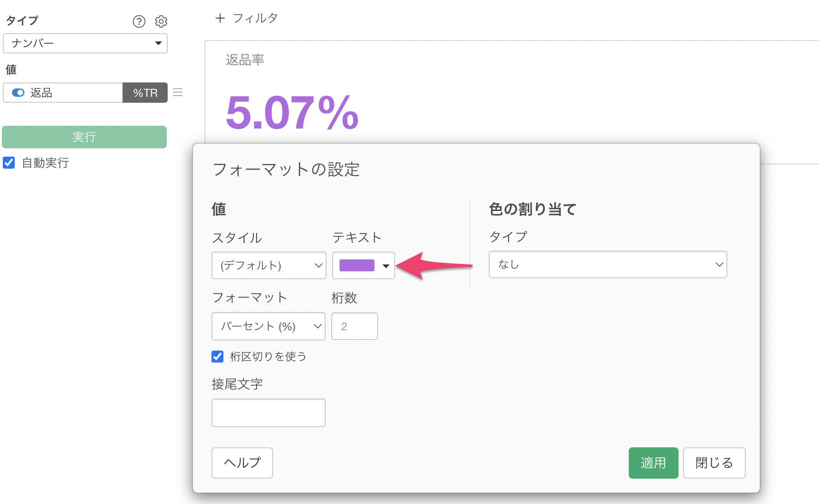Close the dialog with 閉じる button
The width and height of the screenshot is (819, 504).
(714, 463)
